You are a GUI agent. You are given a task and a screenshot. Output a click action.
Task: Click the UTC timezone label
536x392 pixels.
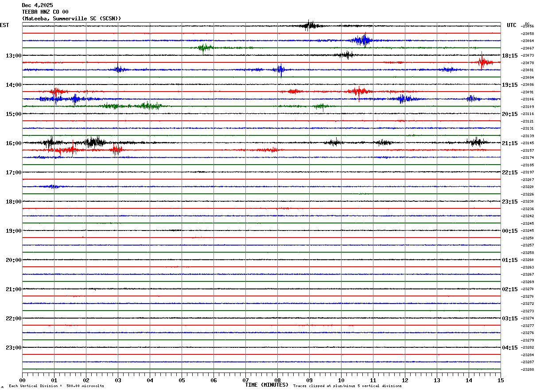click(x=512, y=25)
